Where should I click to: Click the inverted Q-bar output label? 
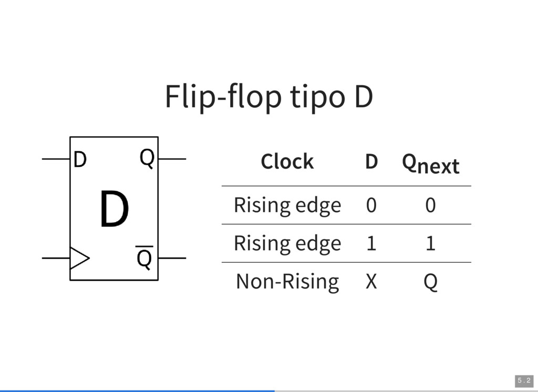click(144, 257)
